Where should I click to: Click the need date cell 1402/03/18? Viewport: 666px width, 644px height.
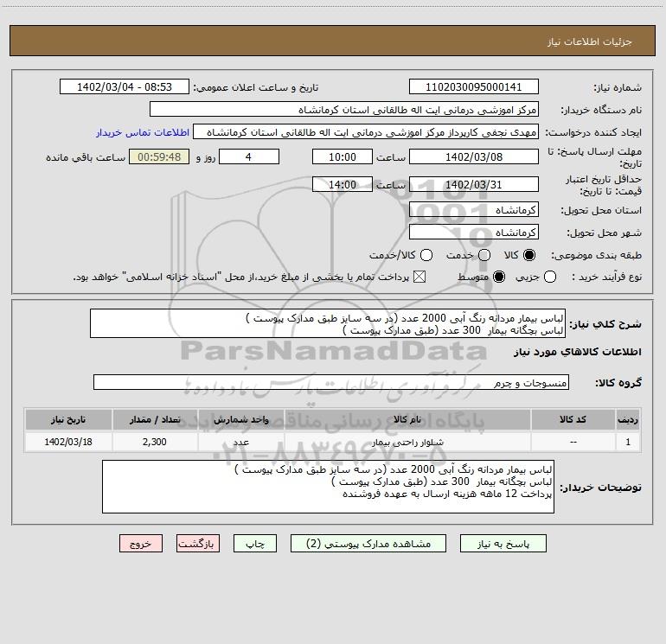(x=68, y=442)
